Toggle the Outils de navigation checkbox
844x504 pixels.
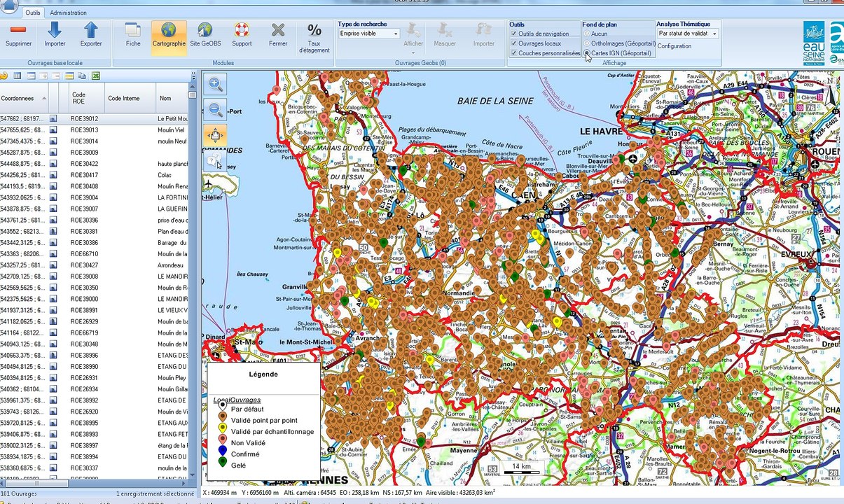tap(514, 34)
